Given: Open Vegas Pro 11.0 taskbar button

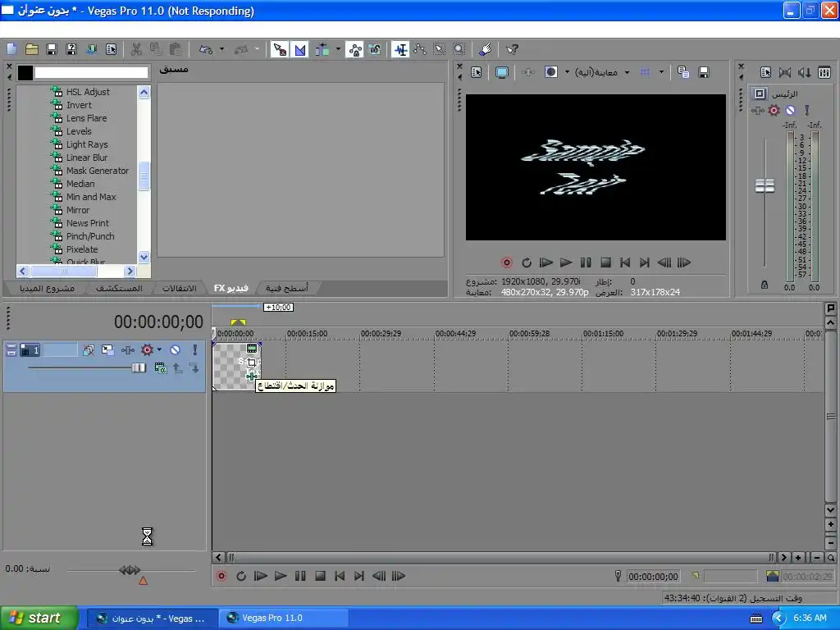Looking at the screenshot, I should (x=283, y=619).
